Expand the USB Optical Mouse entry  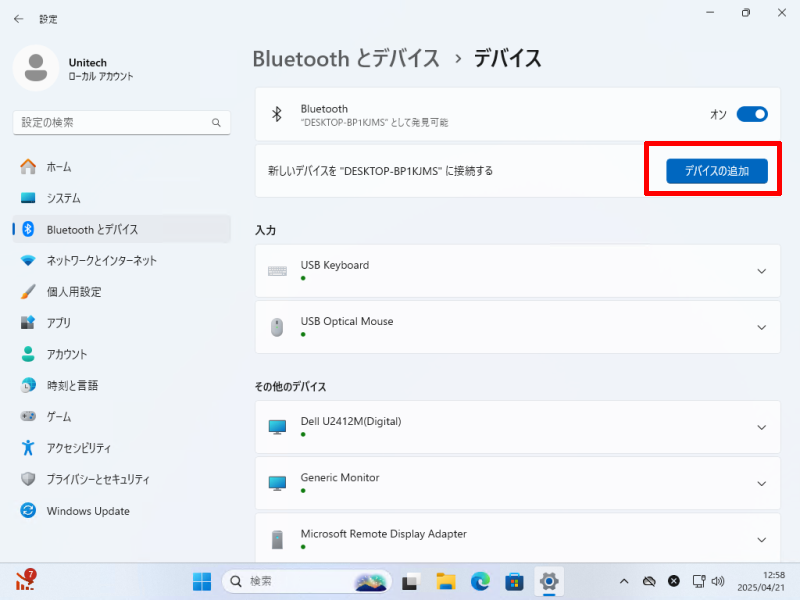coord(761,327)
